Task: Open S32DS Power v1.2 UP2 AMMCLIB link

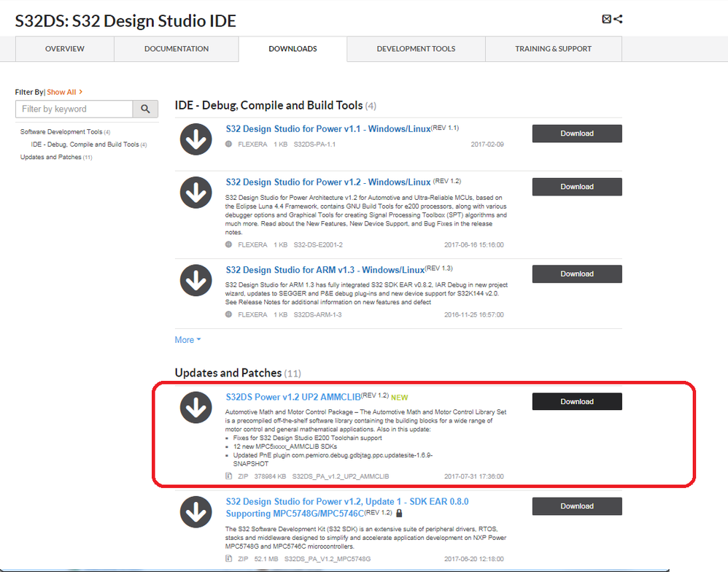Action: (293, 397)
